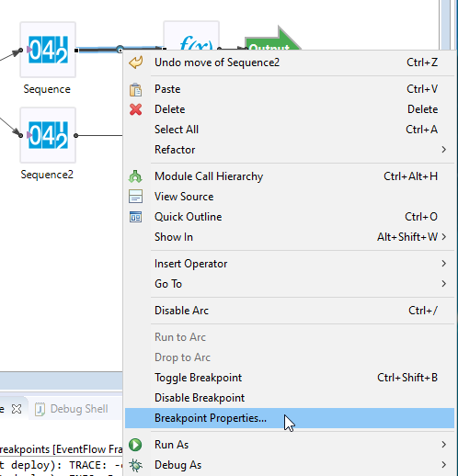458x476 pixels.
Task: Click the Sequence operator icon
Action: (48, 50)
